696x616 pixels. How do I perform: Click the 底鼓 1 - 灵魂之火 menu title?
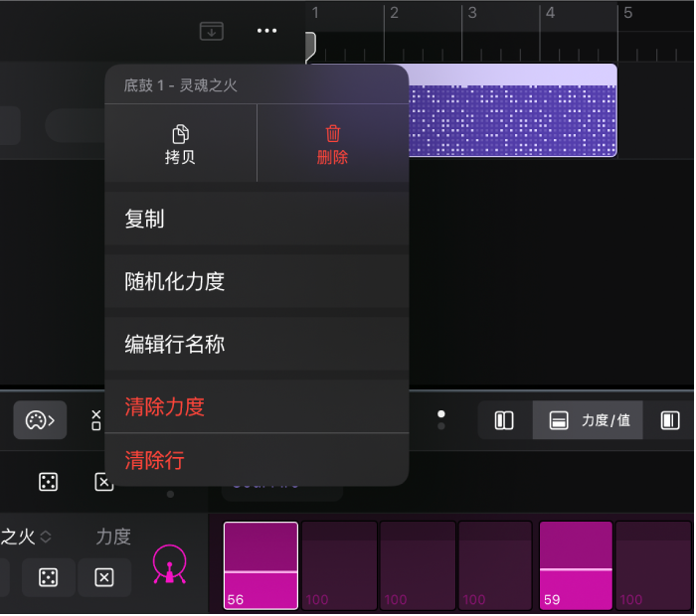pyautogui.click(x=181, y=85)
